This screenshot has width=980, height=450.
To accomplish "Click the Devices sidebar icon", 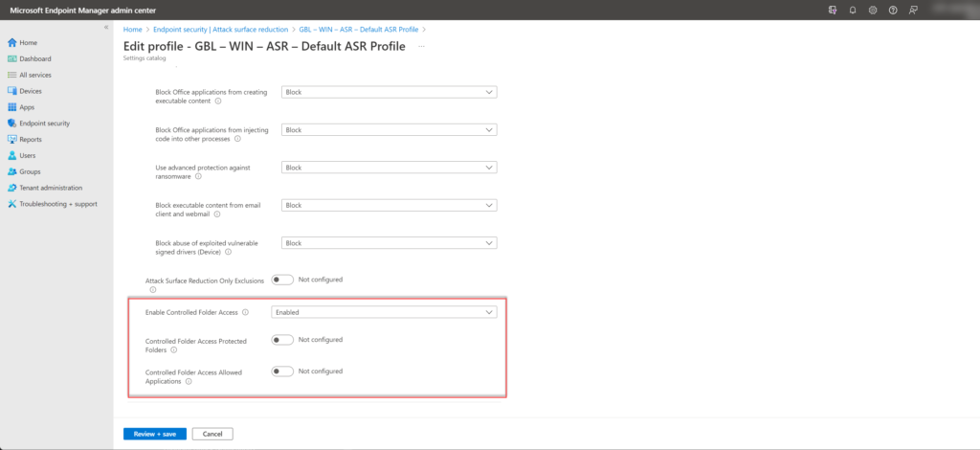I will tap(11, 91).
